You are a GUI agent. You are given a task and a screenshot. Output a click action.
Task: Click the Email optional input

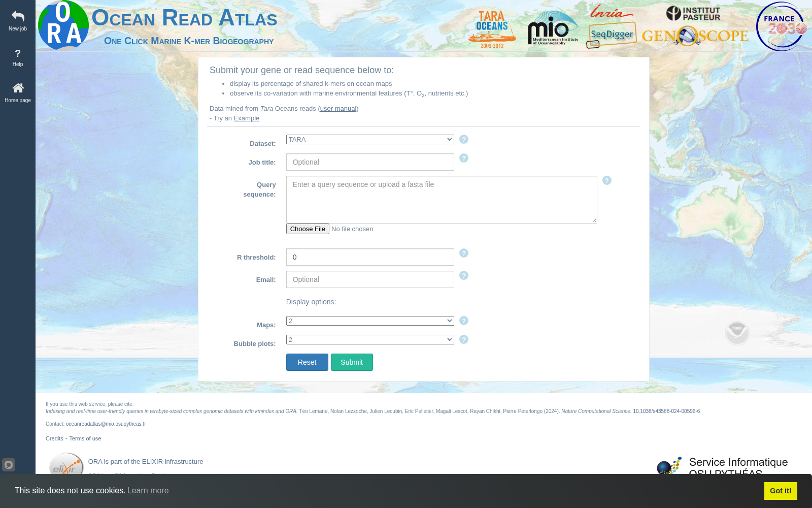point(370,279)
